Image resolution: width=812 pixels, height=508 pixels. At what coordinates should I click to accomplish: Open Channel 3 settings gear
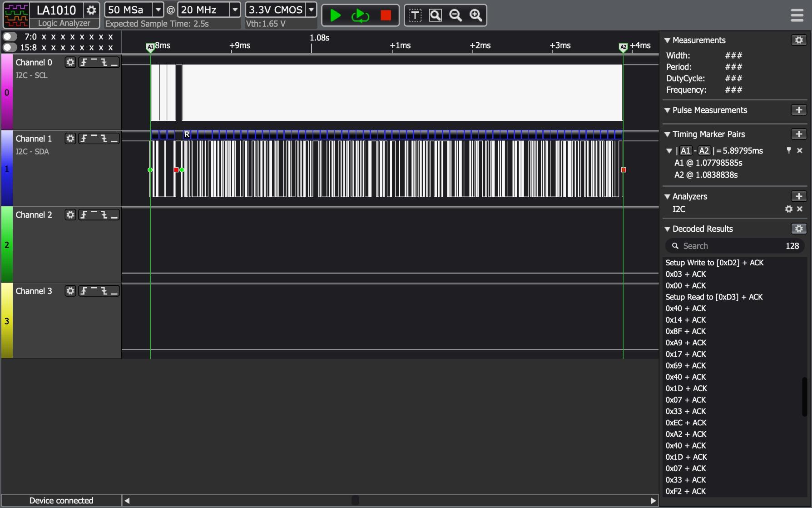pos(70,291)
